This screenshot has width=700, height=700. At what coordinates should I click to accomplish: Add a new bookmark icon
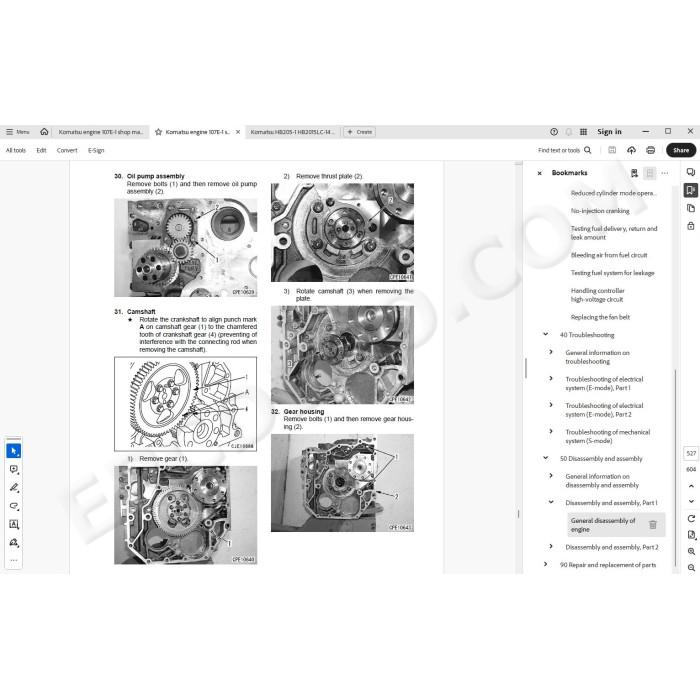[x=634, y=173]
